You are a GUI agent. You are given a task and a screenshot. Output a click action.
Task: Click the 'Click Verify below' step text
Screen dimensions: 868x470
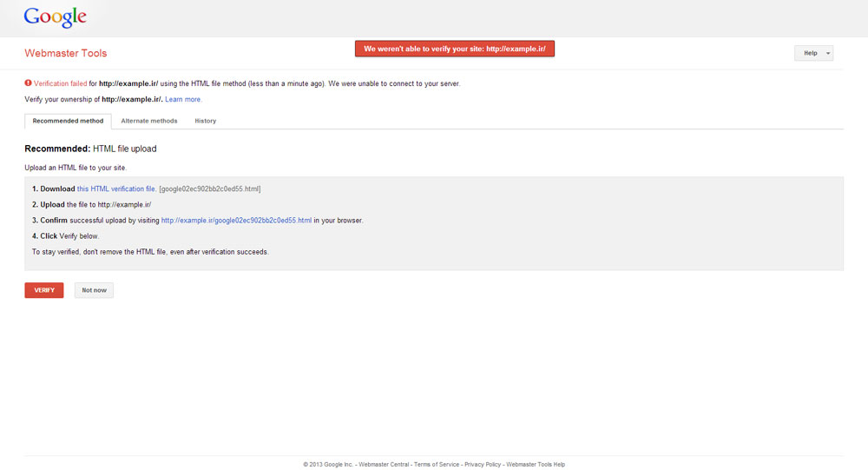[x=65, y=236]
